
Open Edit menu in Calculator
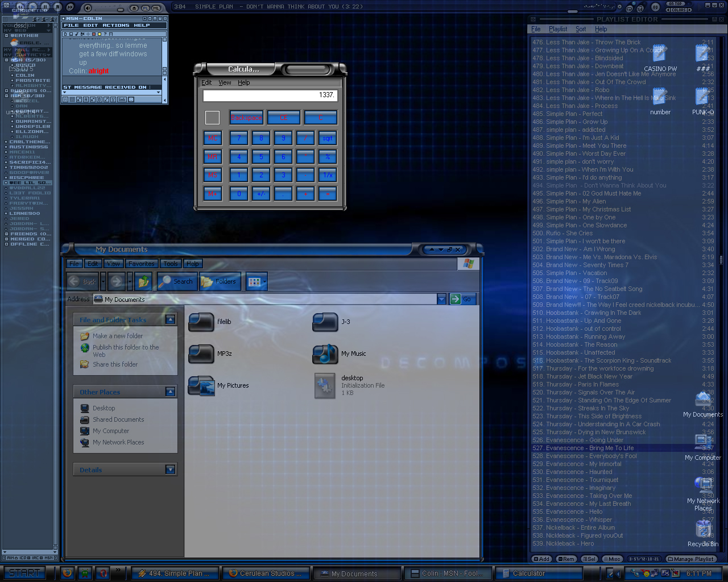[206, 82]
